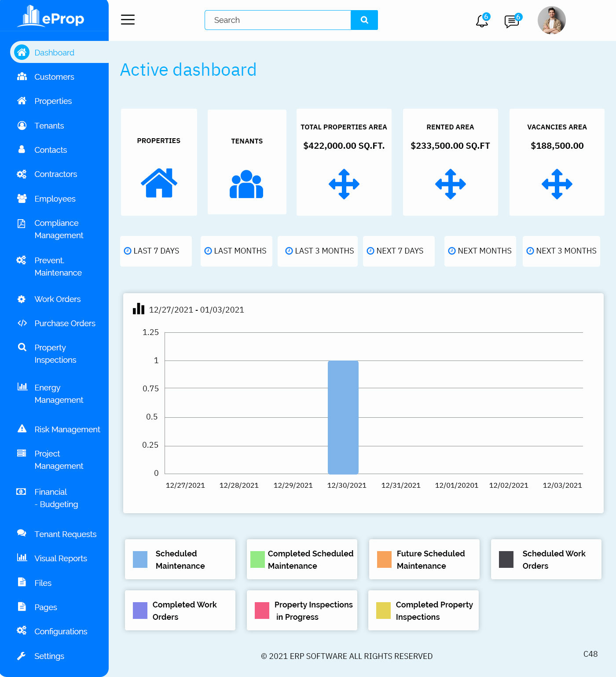
Task: Click the arrows icon under Rented Area
Action: 450,184
